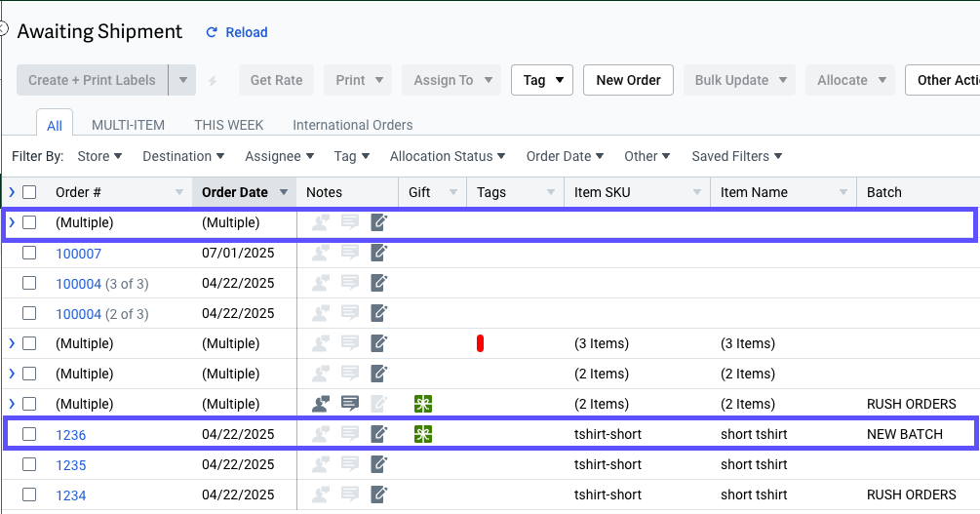Select checkbox for order 100004 (2 of 3)
Screen dimensions: 980x514
pyautogui.click(x=29, y=313)
